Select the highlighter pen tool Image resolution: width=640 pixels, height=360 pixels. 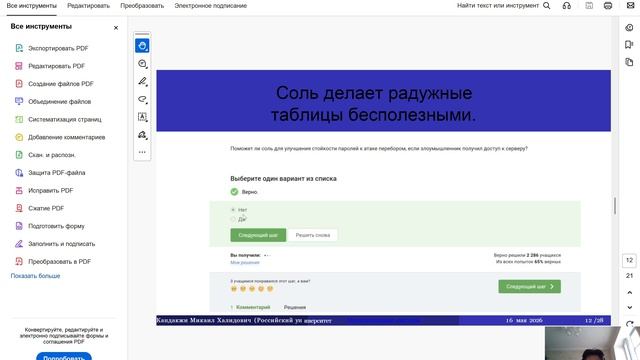click(x=142, y=82)
